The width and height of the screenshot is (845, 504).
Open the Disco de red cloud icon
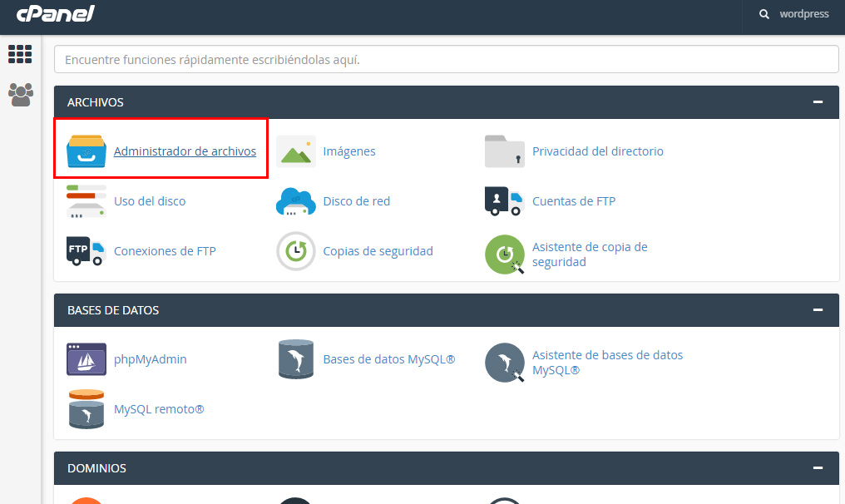click(296, 201)
